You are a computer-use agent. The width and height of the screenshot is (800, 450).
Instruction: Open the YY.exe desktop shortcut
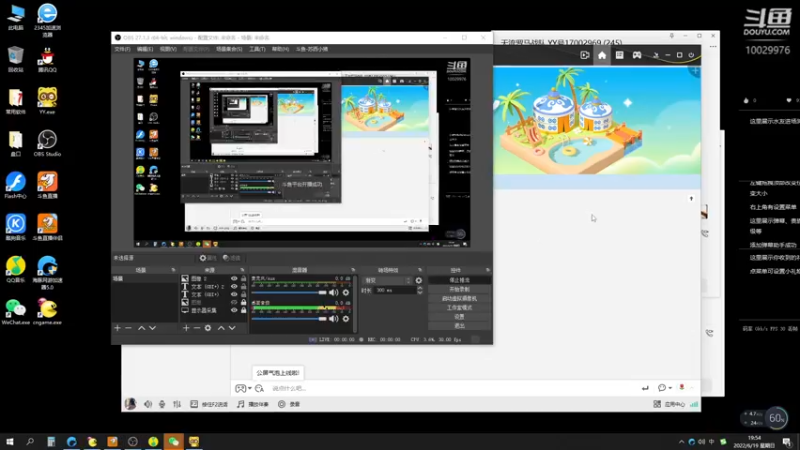point(47,101)
